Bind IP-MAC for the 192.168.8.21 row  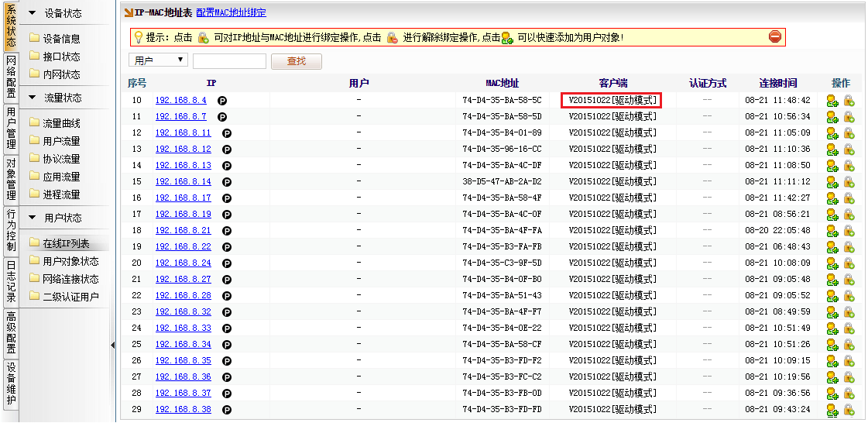(849, 230)
